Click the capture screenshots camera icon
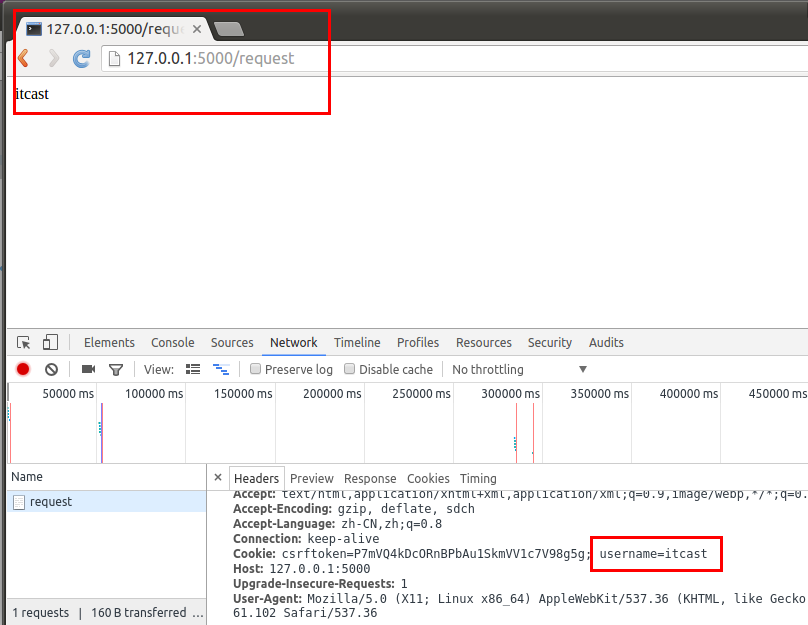 [88, 369]
